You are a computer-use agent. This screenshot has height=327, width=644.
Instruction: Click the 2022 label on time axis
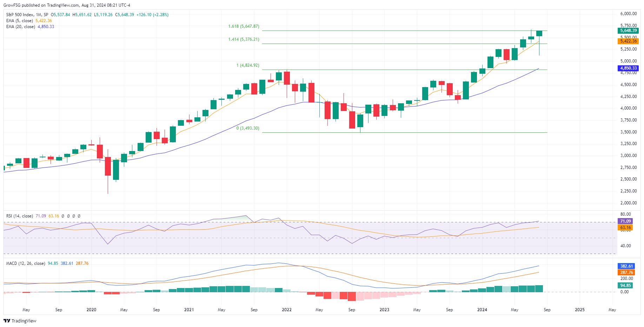pyautogui.click(x=287, y=310)
